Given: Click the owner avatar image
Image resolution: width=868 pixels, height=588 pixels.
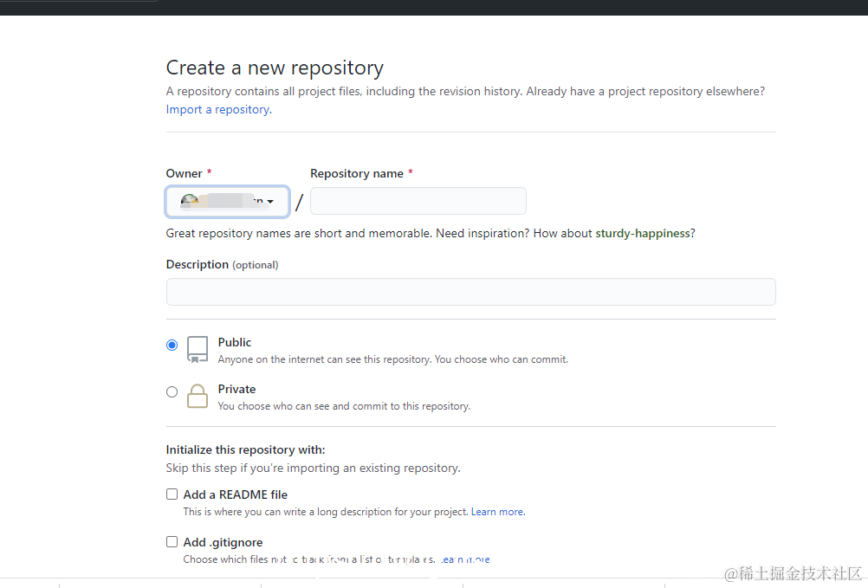Looking at the screenshot, I should [x=190, y=202].
